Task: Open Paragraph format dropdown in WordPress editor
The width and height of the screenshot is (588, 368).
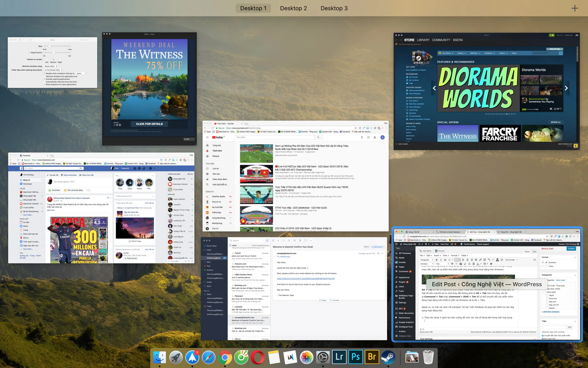Action: (427, 260)
